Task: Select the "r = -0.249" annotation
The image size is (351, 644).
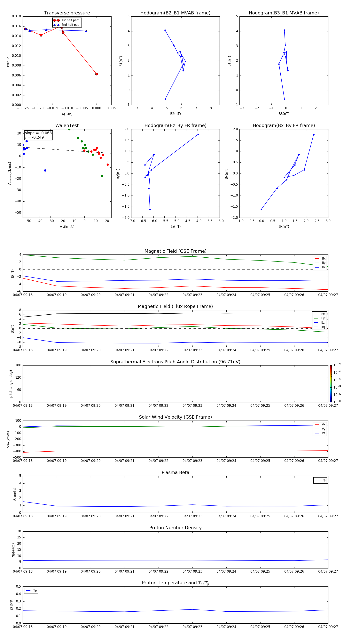Action: [35, 137]
